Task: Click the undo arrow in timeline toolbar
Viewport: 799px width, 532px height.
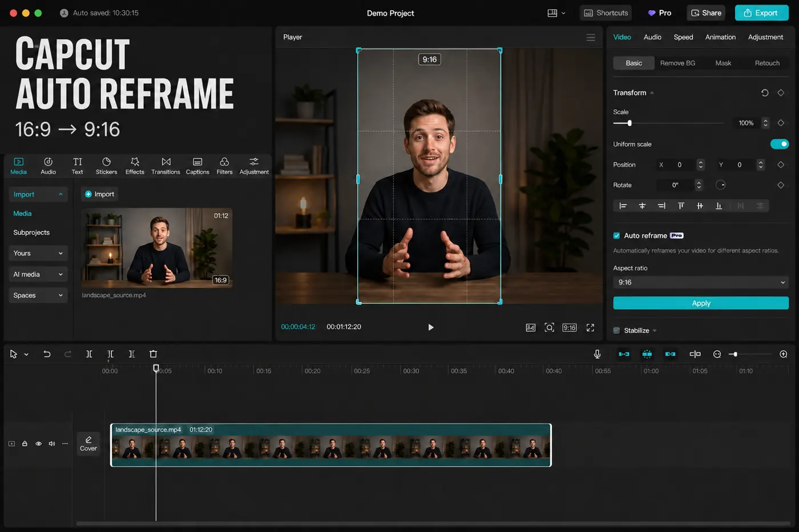Action: (x=47, y=354)
